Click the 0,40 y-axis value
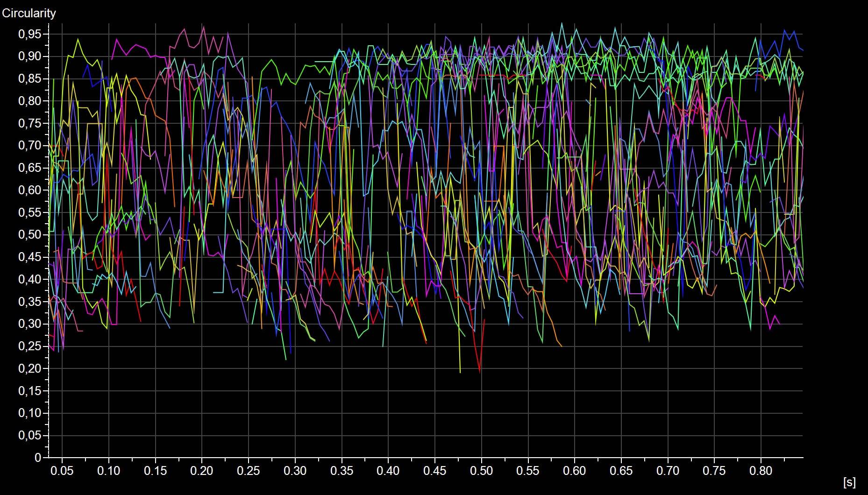 pos(30,279)
